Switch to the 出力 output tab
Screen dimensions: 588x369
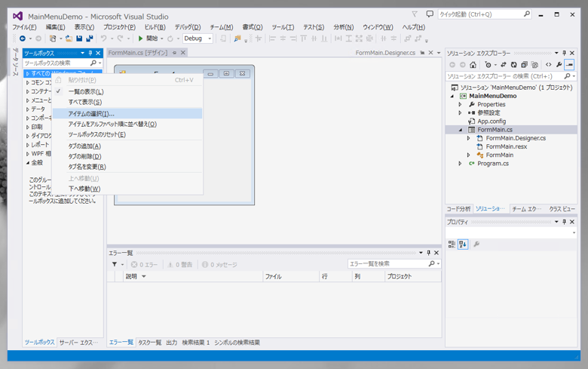(x=171, y=343)
